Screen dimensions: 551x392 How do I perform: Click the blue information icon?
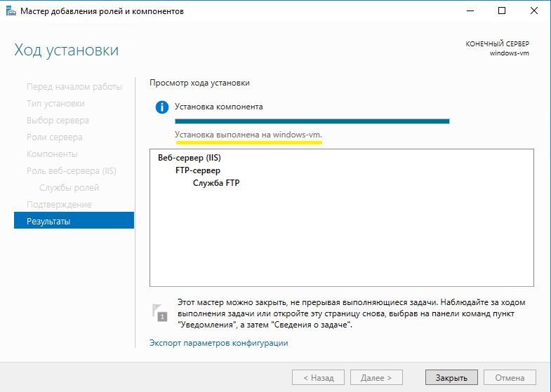162,107
